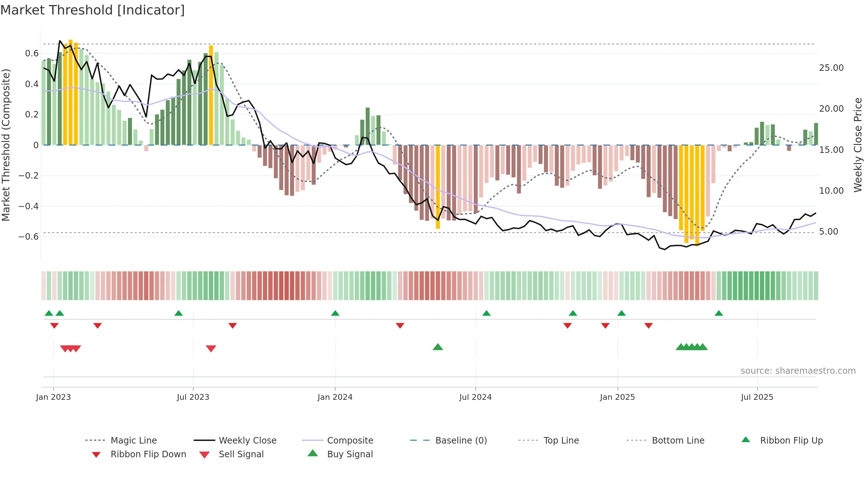Toggle the Weekly Close legend entry
868x488 pixels.
pos(235,440)
